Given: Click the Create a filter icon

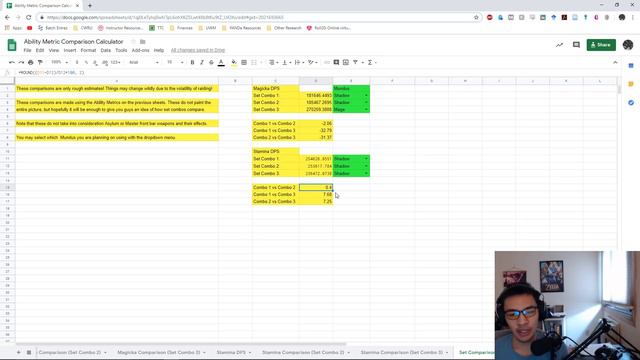Looking at the screenshot, I should click(x=356, y=62).
